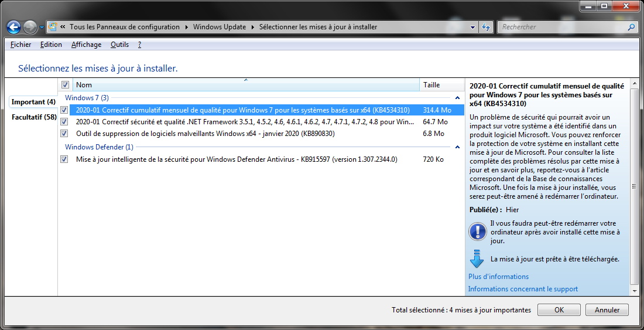Uncheck the malware removal tool KB890830 checkbox
Viewport: 644px width, 330px height.
click(x=64, y=134)
